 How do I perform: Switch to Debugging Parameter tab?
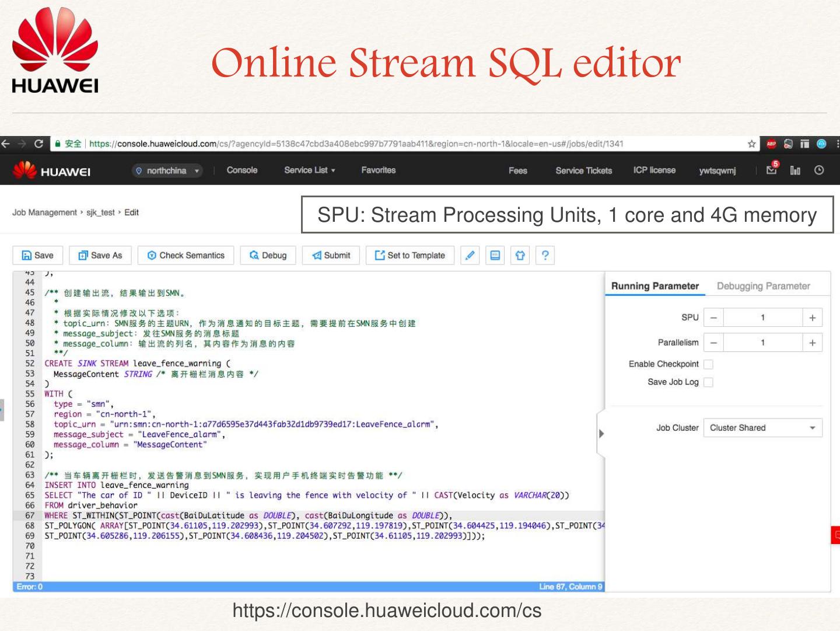click(763, 286)
